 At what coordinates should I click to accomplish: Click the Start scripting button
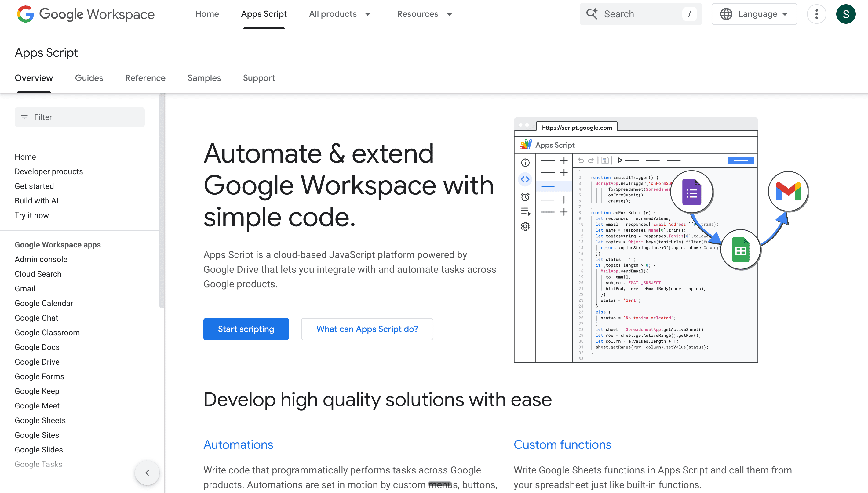pos(246,329)
